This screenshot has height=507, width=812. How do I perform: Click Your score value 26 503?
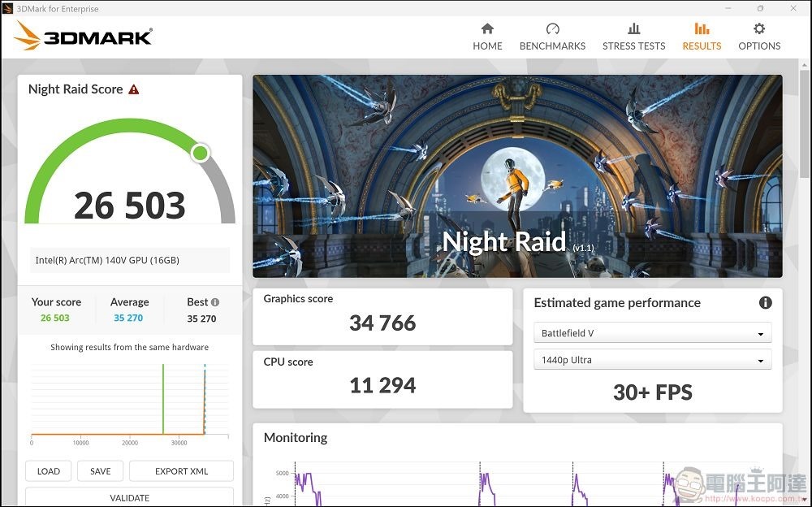55,318
